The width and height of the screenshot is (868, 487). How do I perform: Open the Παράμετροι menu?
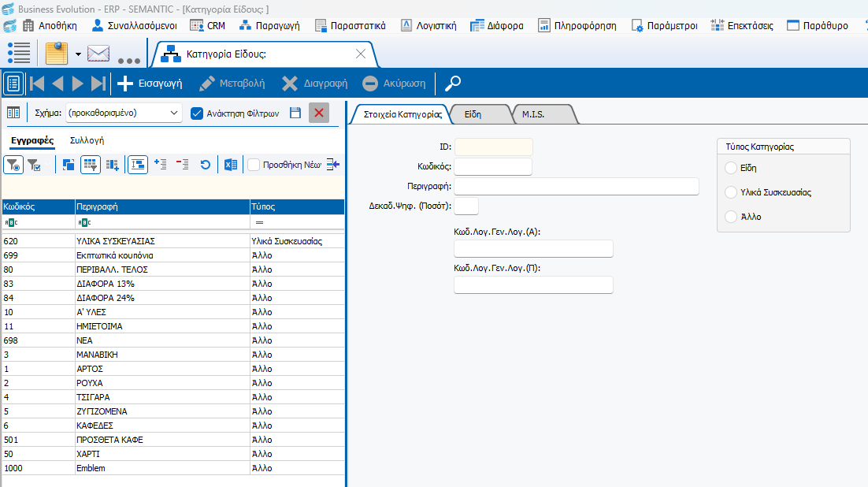tap(664, 25)
